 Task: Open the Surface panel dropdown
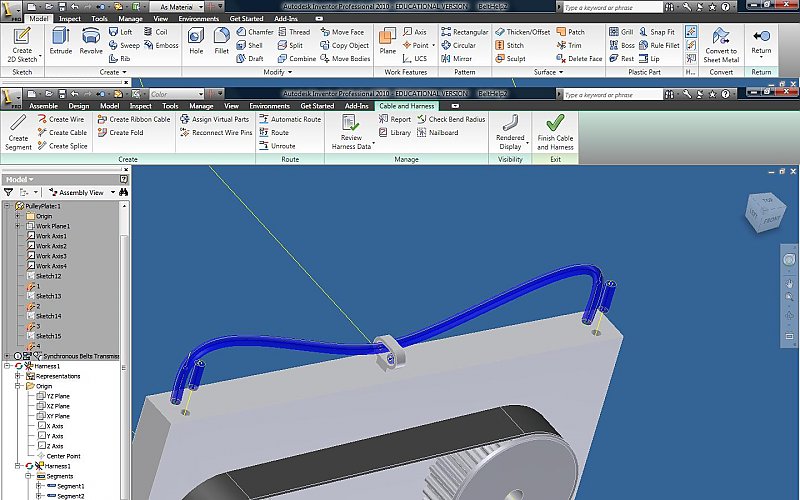pos(548,72)
